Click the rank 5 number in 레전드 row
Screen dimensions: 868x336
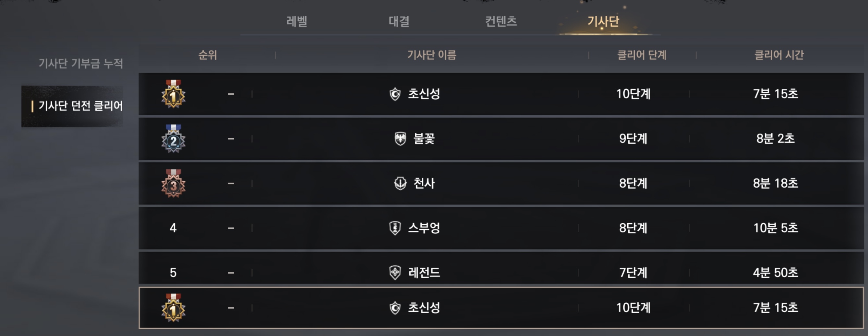coord(173,272)
